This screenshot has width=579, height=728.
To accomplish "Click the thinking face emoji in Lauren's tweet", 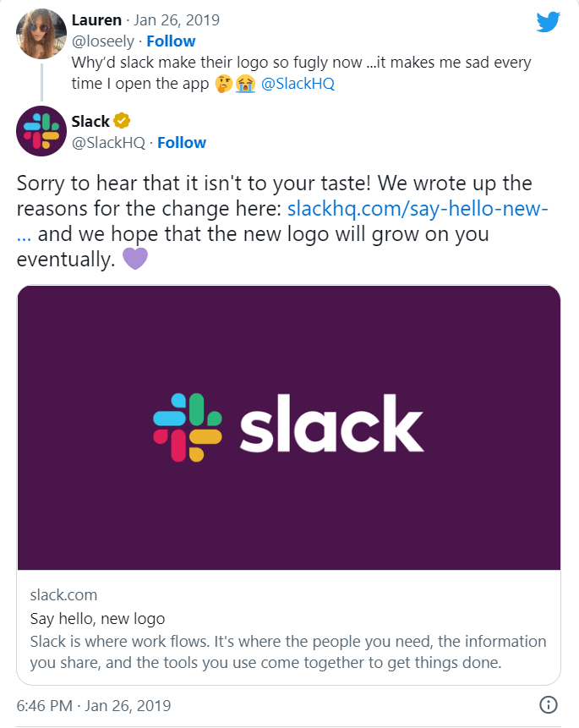I will (223, 84).
